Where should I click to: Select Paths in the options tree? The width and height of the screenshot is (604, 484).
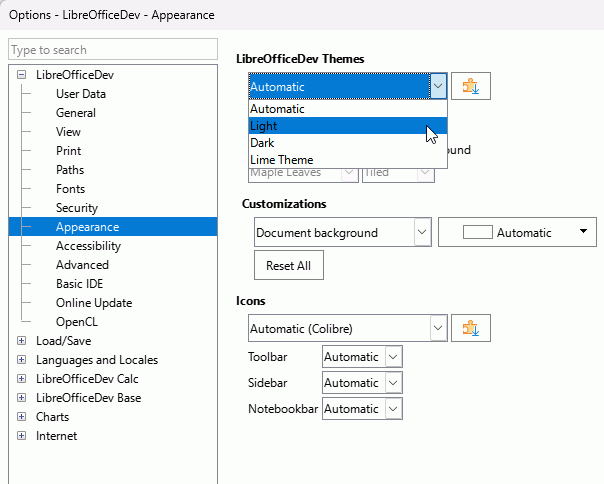pyautogui.click(x=70, y=170)
